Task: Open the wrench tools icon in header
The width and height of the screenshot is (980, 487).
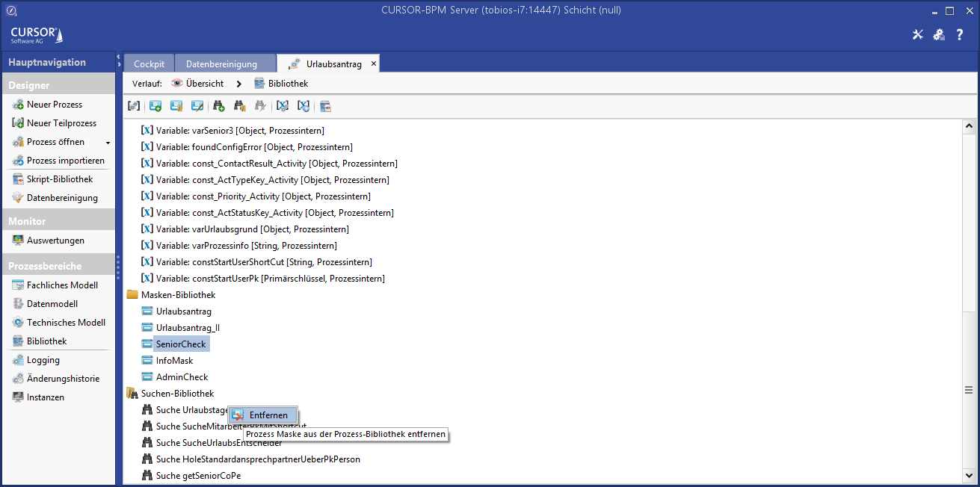Action: (x=918, y=35)
